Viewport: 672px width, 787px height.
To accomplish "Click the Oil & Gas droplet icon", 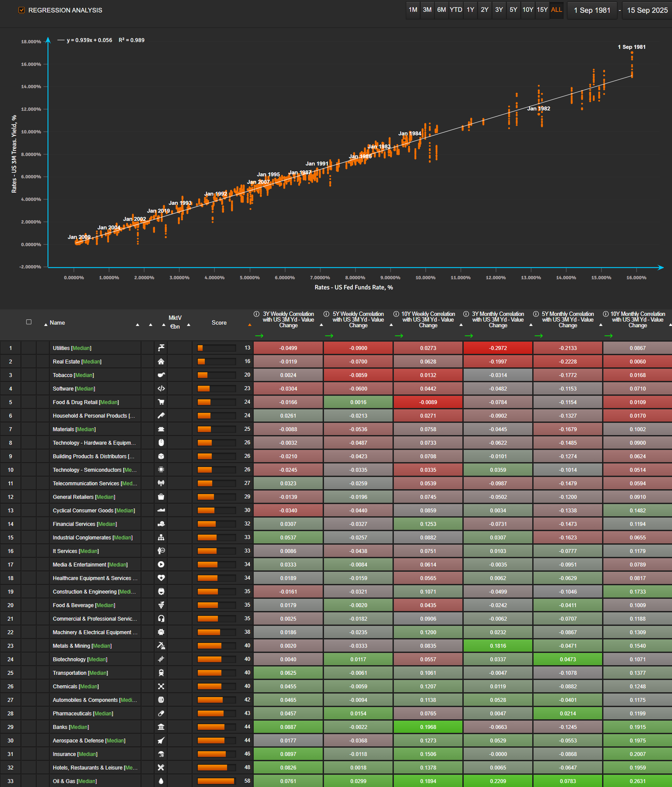I will coord(161,781).
